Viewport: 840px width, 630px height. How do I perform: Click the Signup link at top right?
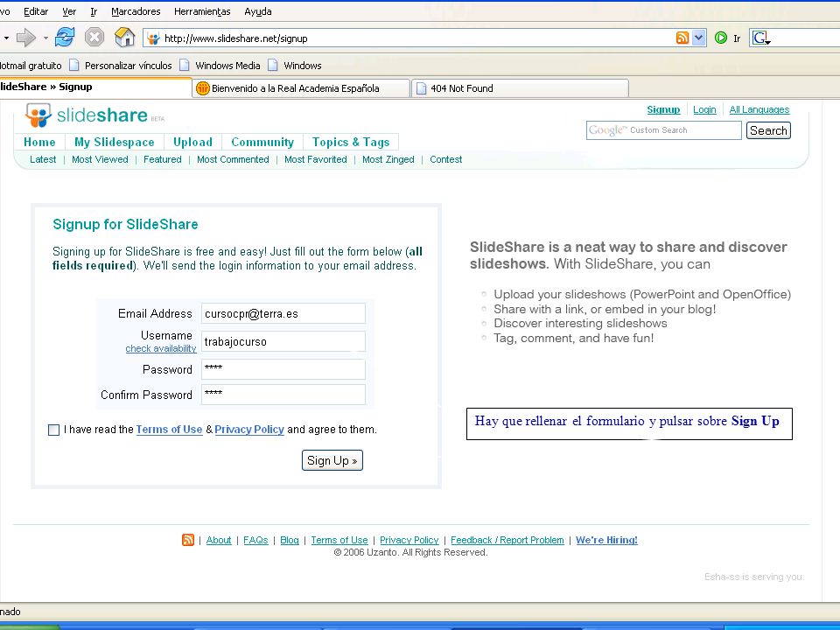click(x=663, y=109)
